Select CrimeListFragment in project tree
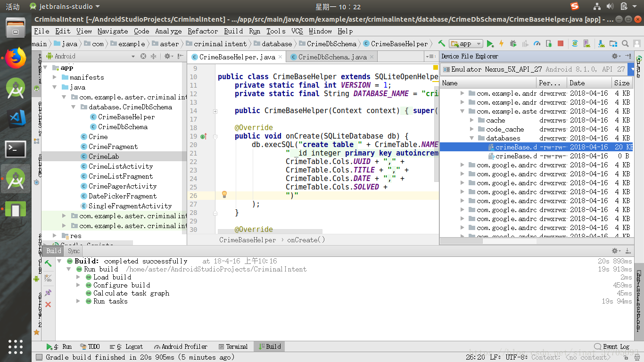 [120, 176]
